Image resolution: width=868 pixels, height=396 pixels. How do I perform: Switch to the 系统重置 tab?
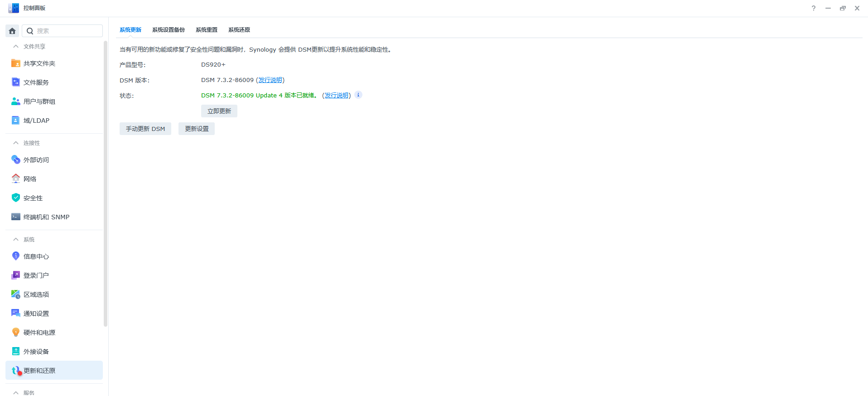pyautogui.click(x=207, y=30)
